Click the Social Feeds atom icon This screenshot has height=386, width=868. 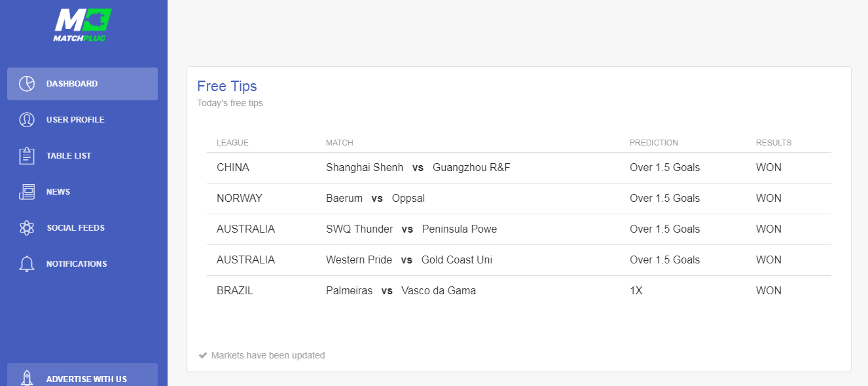pyautogui.click(x=27, y=228)
